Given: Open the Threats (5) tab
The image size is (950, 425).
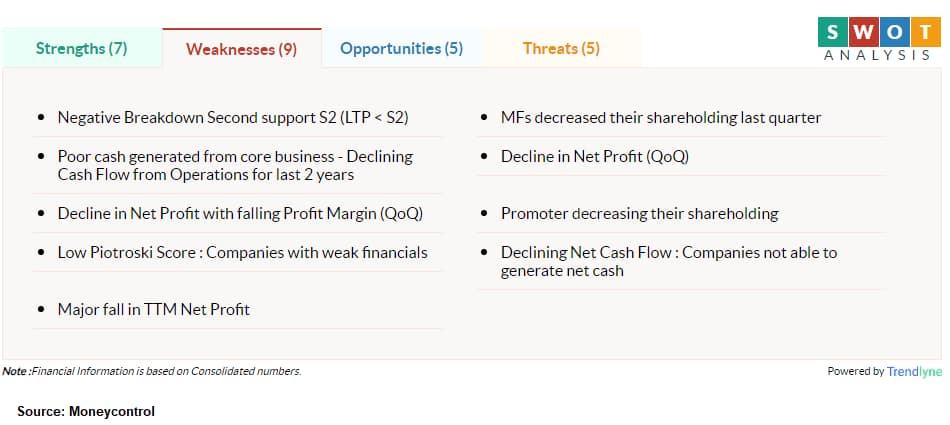Looking at the screenshot, I should coord(561,49).
